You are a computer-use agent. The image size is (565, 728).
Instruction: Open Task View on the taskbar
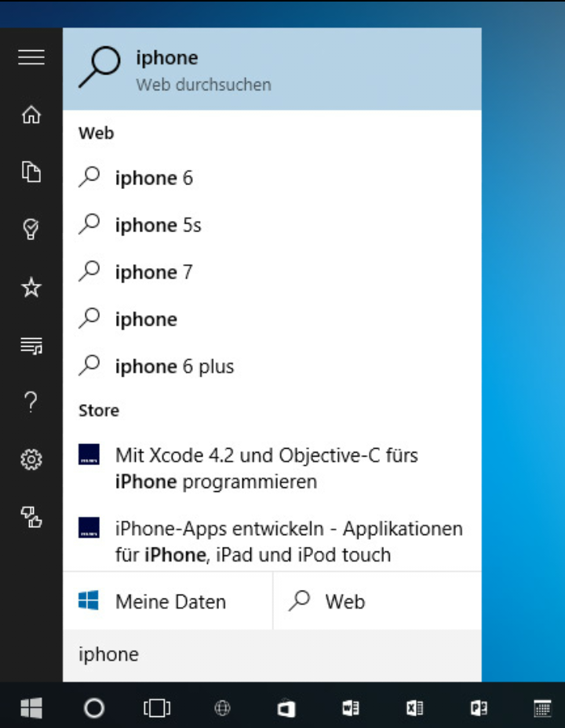tap(157, 708)
